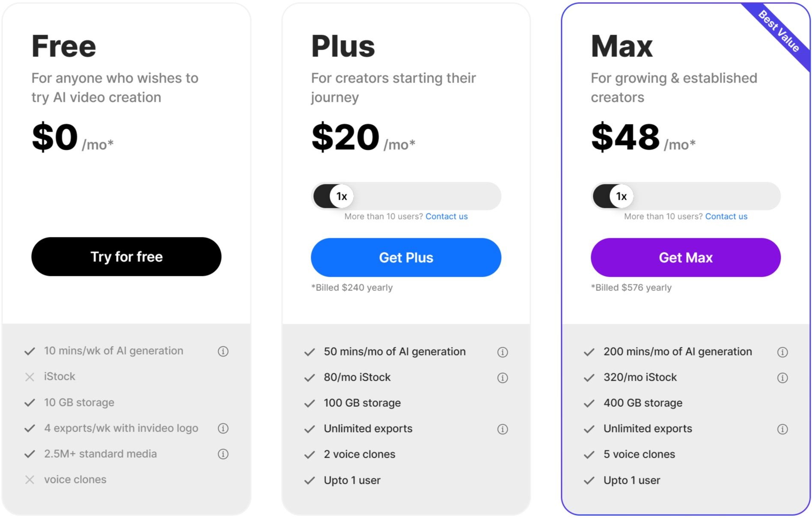Click info icon beside 2.5M+ standard media
This screenshot has height=518, width=812.
click(x=223, y=454)
